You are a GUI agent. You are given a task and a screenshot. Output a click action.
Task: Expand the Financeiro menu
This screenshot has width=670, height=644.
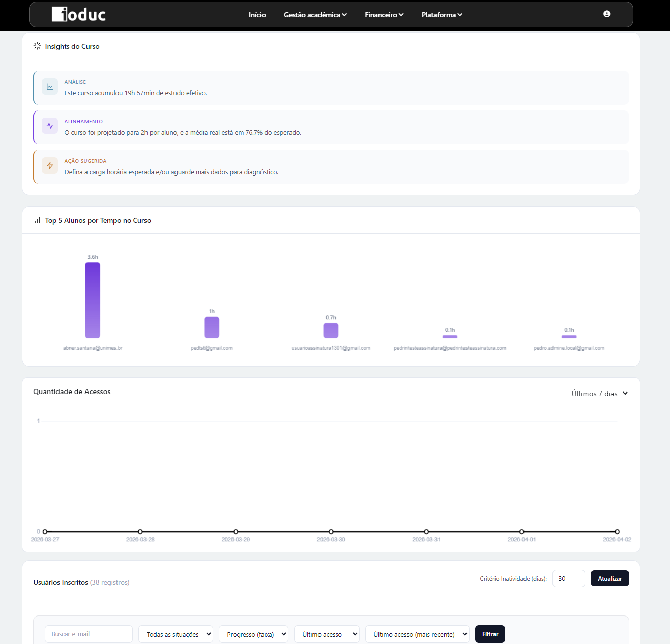(x=384, y=15)
